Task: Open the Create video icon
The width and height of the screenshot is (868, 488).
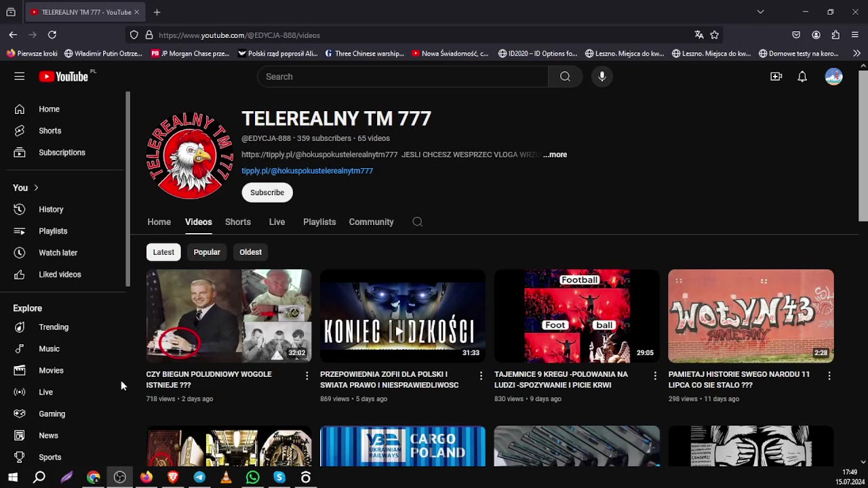Action: pyautogui.click(x=776, y=77)
